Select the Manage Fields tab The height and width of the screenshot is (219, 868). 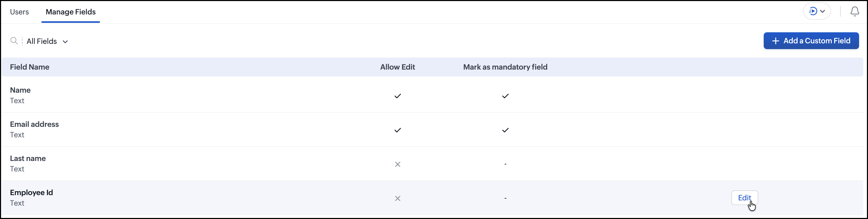click(70, 12)
